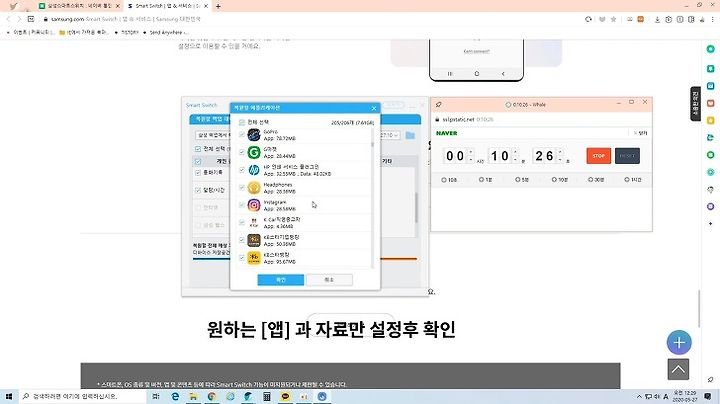Screen dimensions: 720x404
Task: Click the dark KB스타기업뱅킹 app icon
Action: click(254, 240)
